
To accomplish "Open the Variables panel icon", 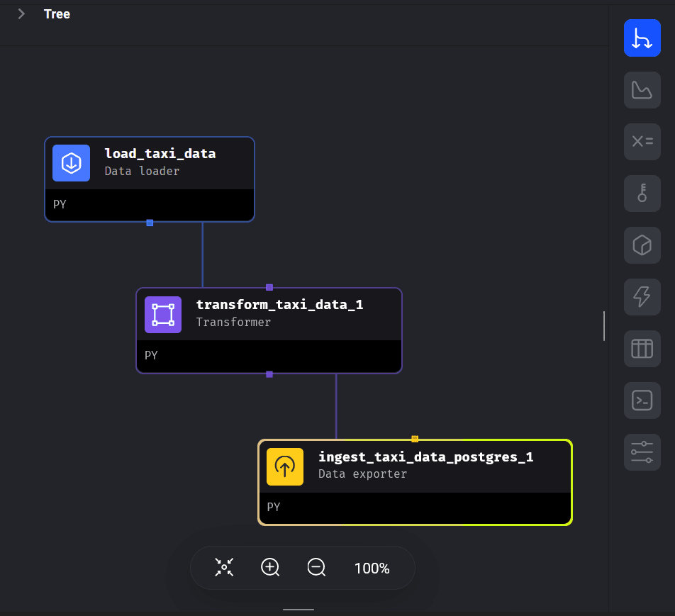I will pos(642,141).
